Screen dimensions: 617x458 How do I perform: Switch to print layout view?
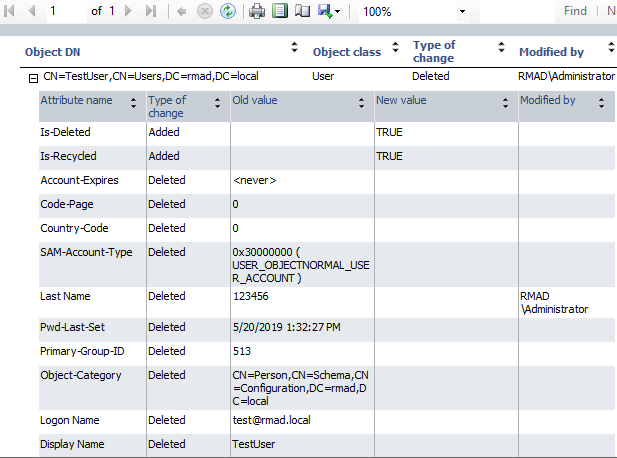(x=279, y=11)
